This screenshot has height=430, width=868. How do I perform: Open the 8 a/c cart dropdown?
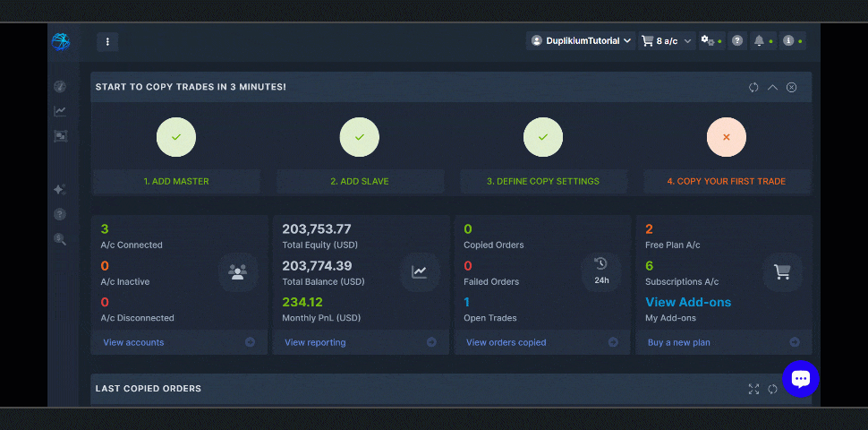click(667, 41)
